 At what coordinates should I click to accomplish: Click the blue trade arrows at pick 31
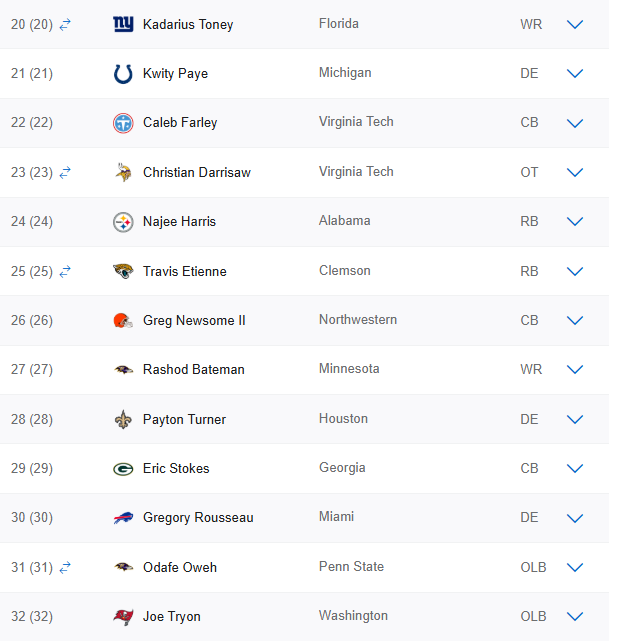pos(65,567)
